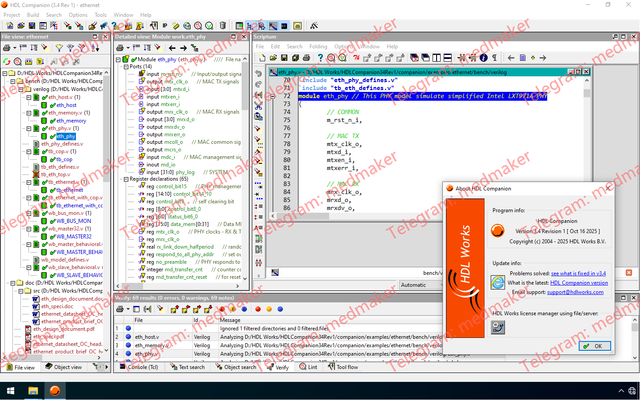640x400 pixels.
Task: Click the filter funnel icon in File view
Action: 59,48
